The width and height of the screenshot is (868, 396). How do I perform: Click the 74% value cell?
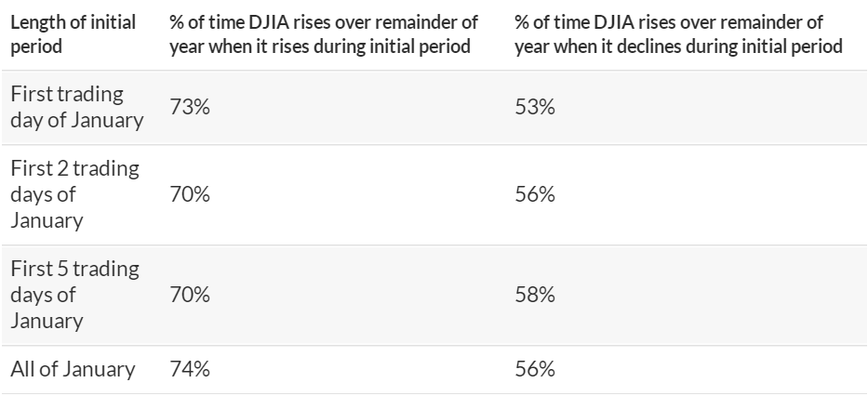pyautogui.click(x=189, y=369)
